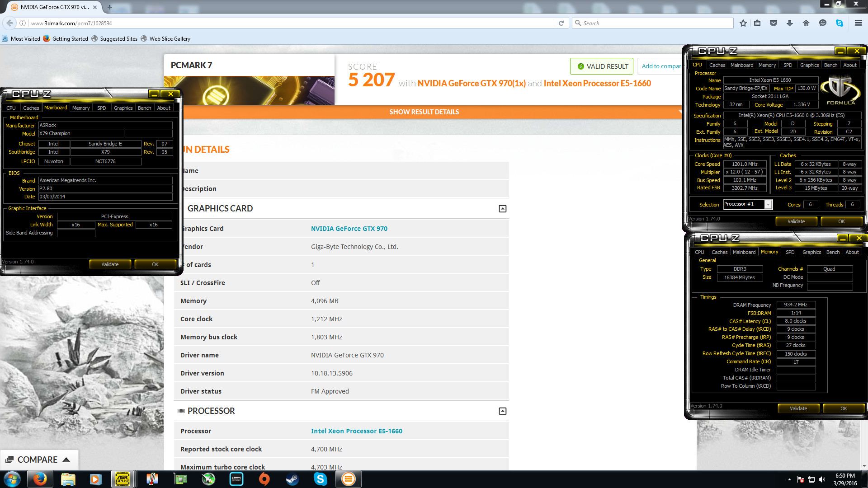Reload the 3dmark page
The height and width of the screenshot is (488, 868).
coord(561,23)
